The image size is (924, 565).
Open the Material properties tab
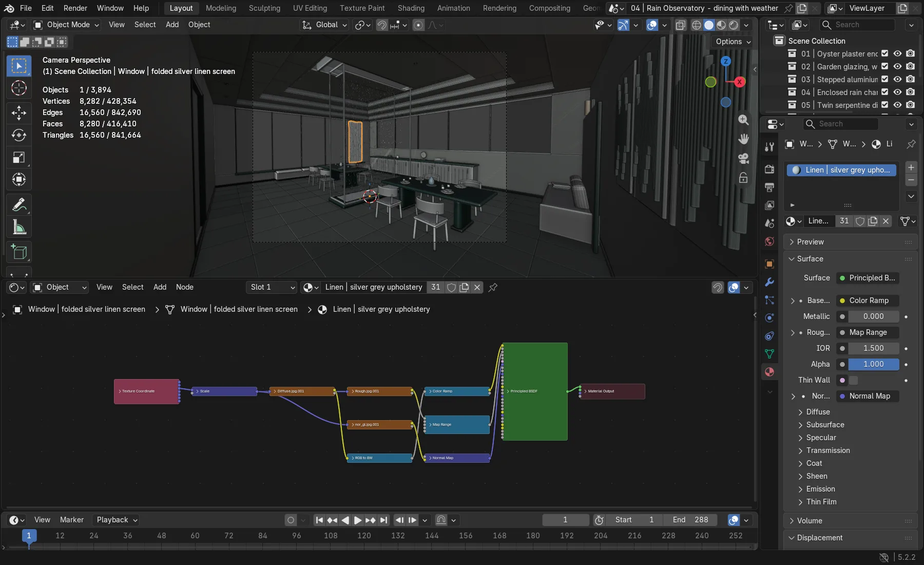[x=769, y=372]
